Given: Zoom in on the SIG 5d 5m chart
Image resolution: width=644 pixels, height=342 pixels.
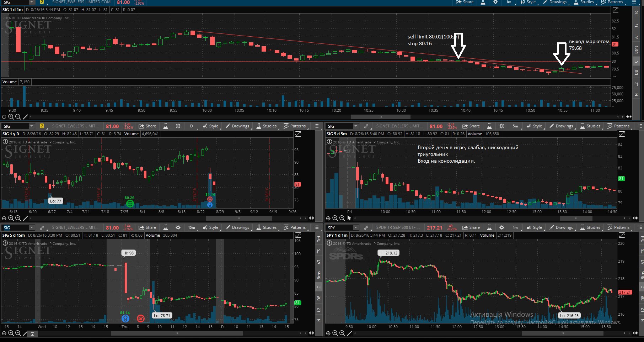Looking at the screenshot, I should [335, 218].
